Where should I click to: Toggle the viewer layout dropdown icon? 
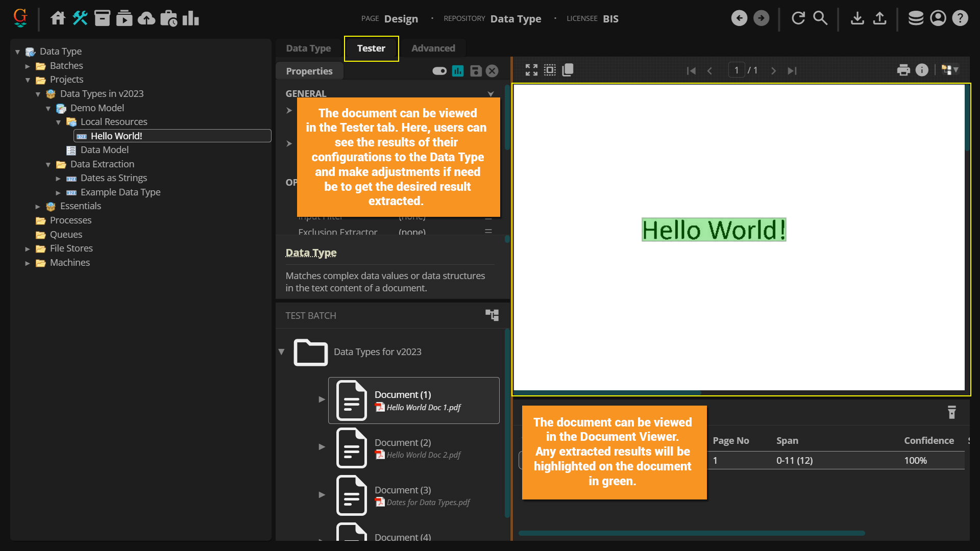(x=950, y=70)
